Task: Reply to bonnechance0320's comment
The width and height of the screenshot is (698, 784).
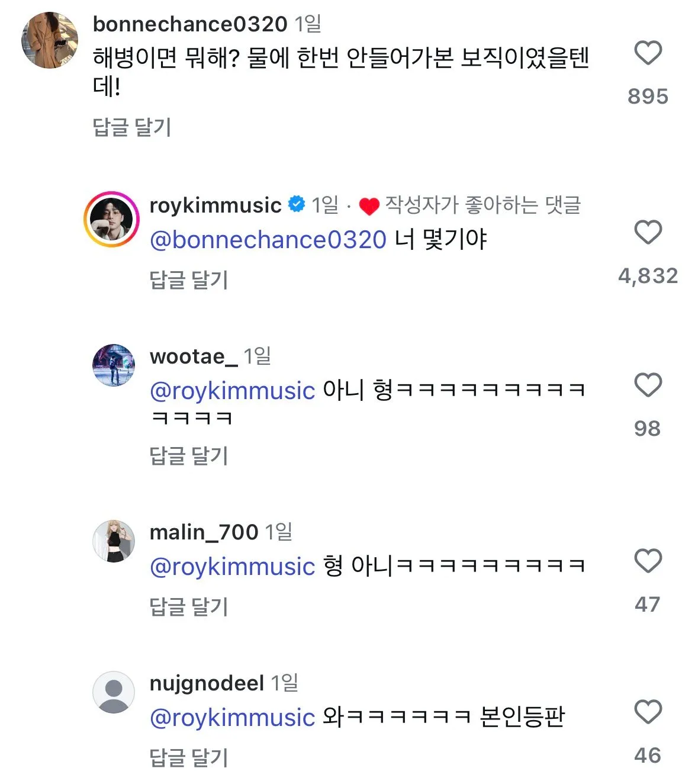Action: click(132, 127)
